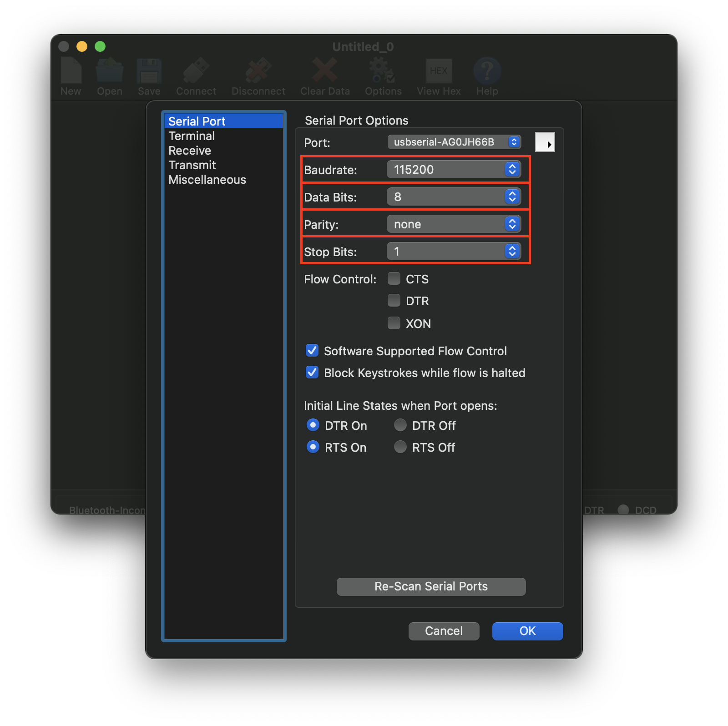Click the Clear Data red X icon
Screen dimensions: 728x726
325,71
